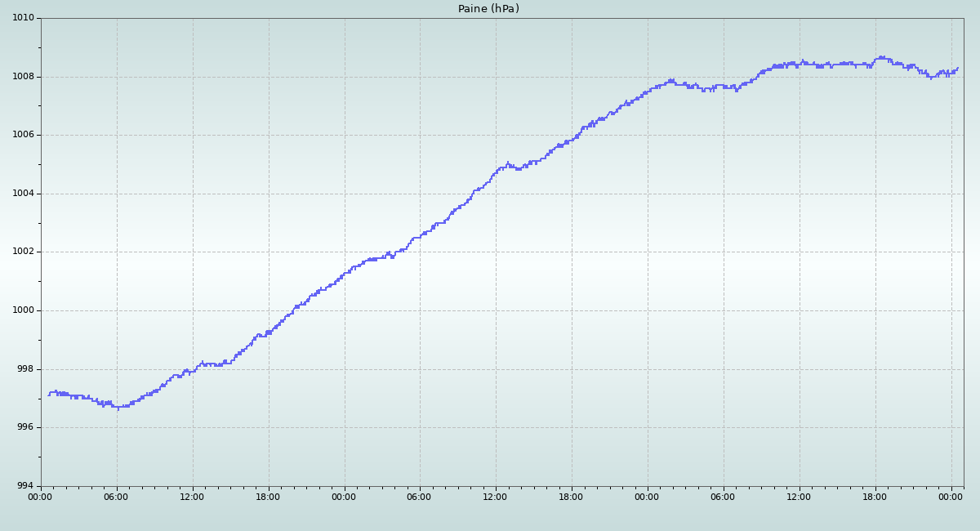980x531 pixels.
Task: Click the pressure curve's lowest point
Action: 118,408
